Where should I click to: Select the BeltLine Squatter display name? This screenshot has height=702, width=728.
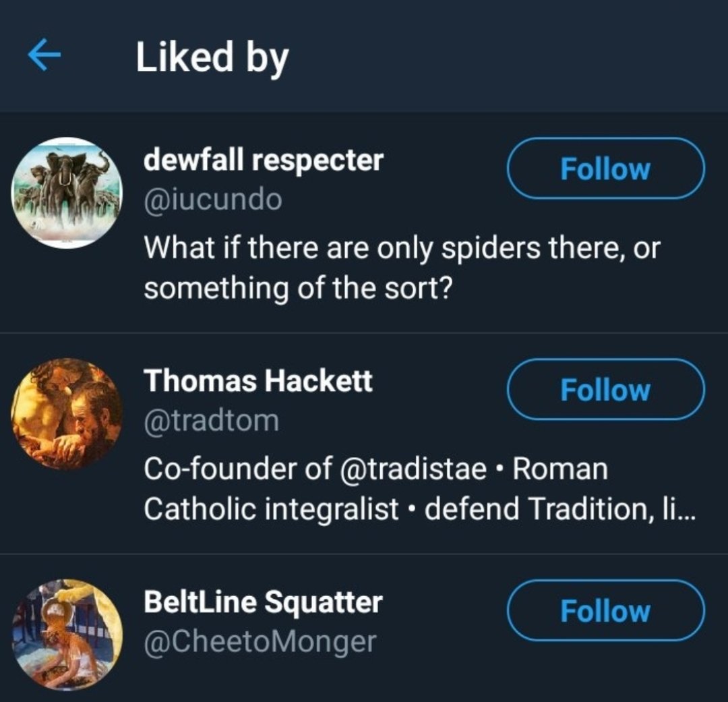coord(263,602)
